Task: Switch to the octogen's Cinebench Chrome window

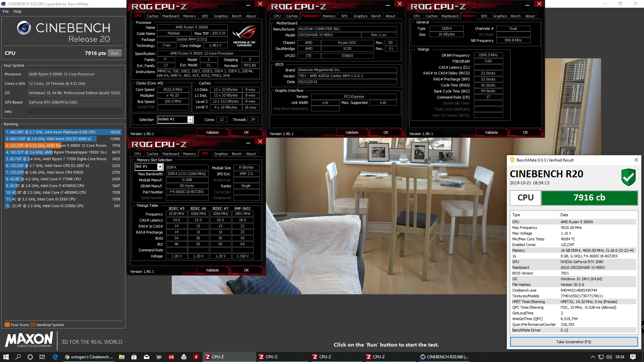Action: (89, 357)
